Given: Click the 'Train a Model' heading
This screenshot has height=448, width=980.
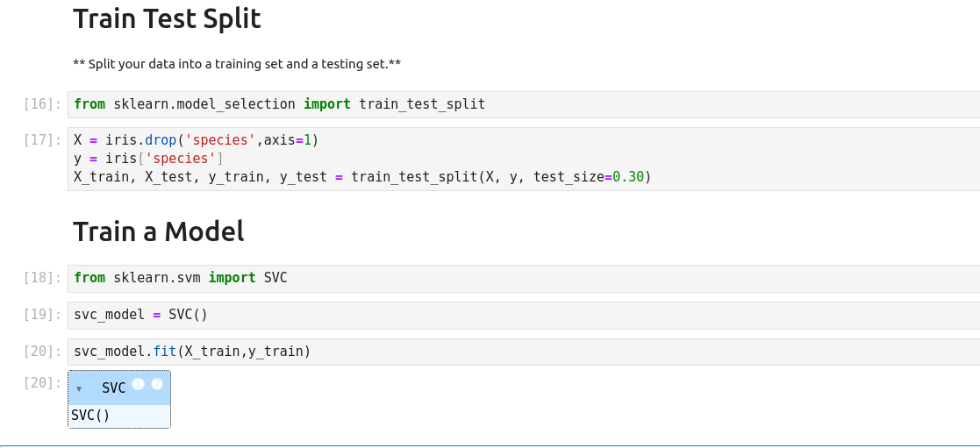Looking at the screenshot, I should pos(158,231).
